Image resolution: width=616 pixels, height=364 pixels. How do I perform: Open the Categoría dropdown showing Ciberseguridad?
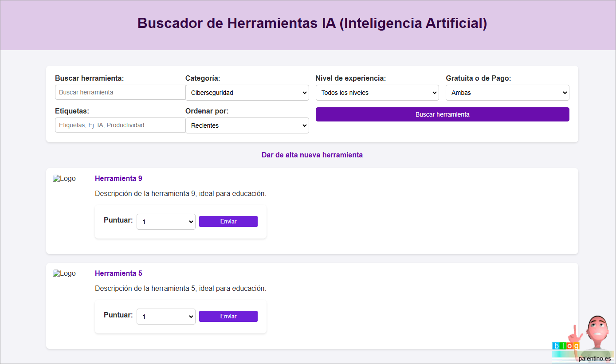point(247,93)
